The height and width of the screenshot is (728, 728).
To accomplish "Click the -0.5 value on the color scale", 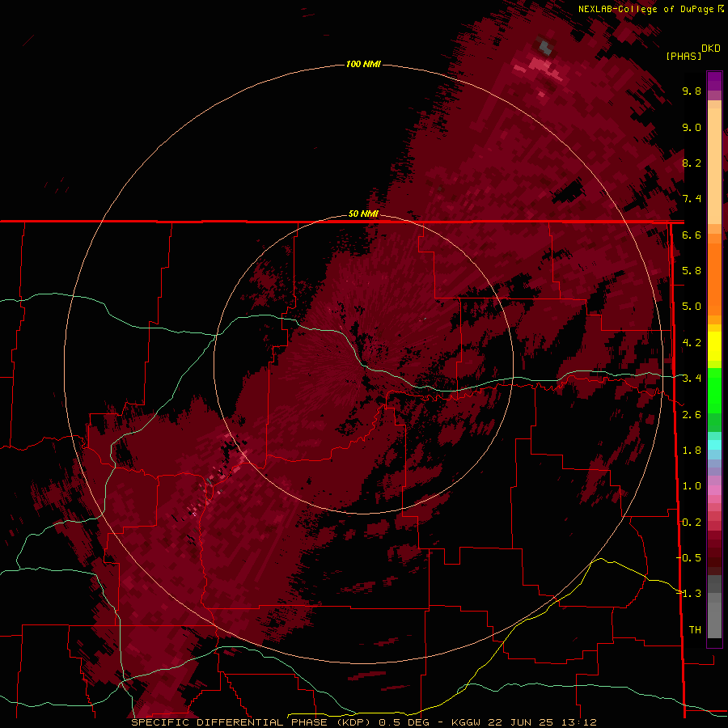I will pyautogui.click(x=689, y=558).
